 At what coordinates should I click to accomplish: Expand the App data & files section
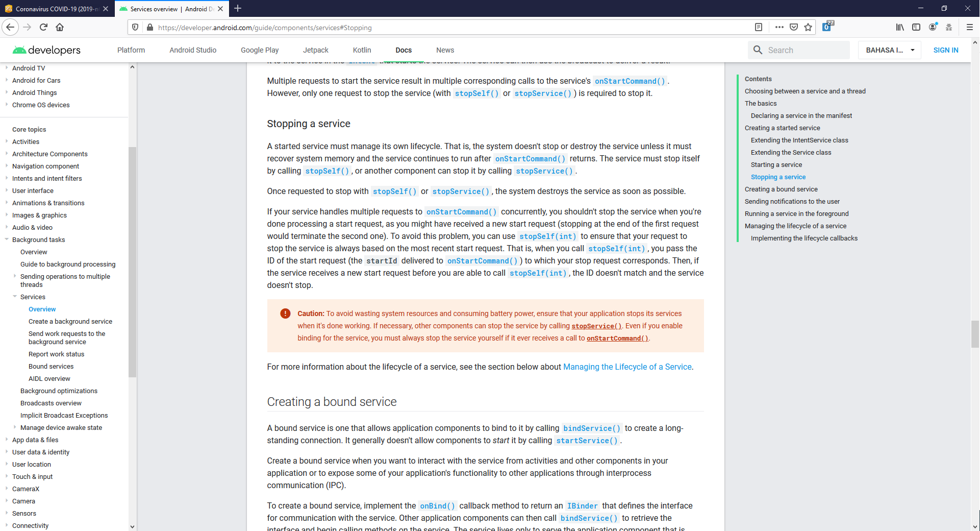7,440
